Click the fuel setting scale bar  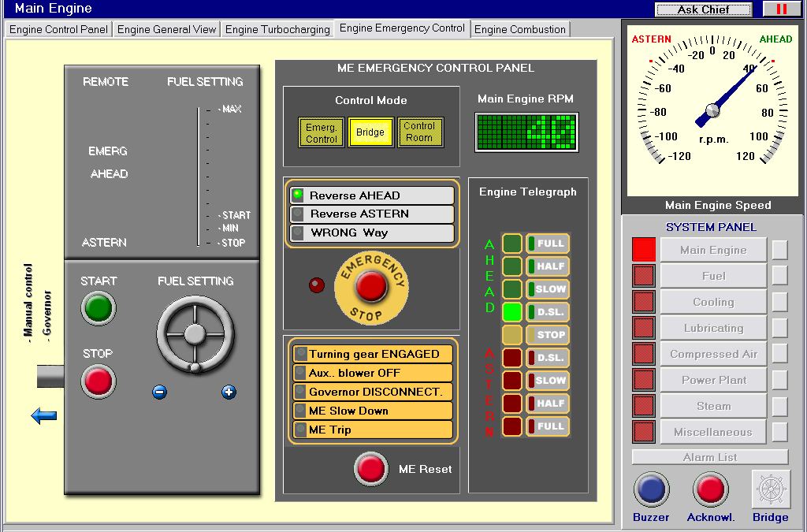(198, 177)
